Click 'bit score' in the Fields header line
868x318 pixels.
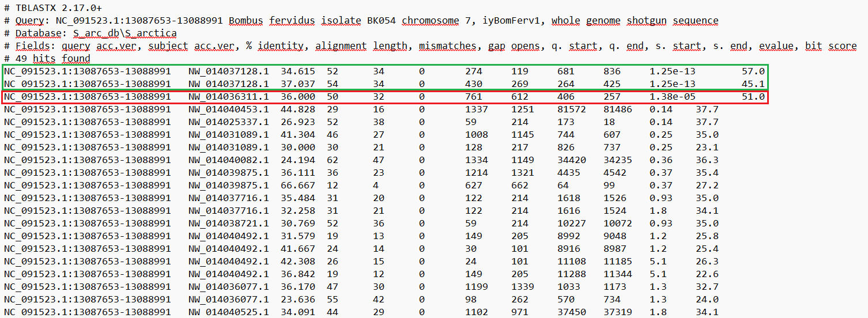click(831, 46)
